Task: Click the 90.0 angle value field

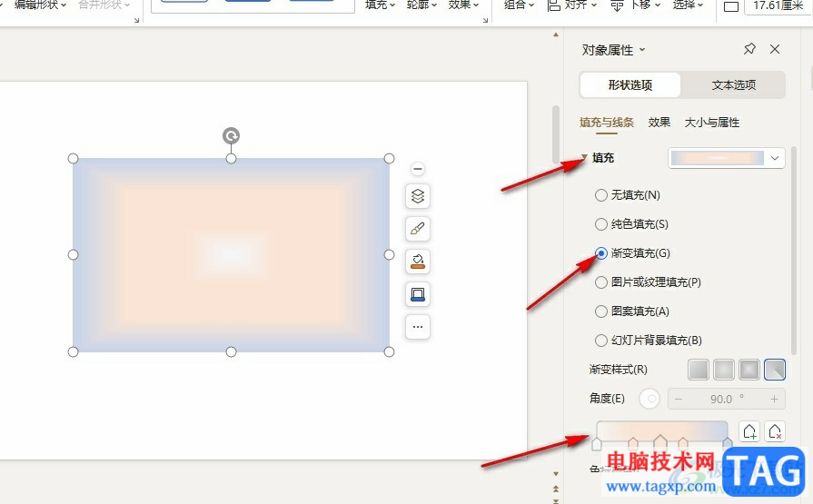Action: pos(727,399)
